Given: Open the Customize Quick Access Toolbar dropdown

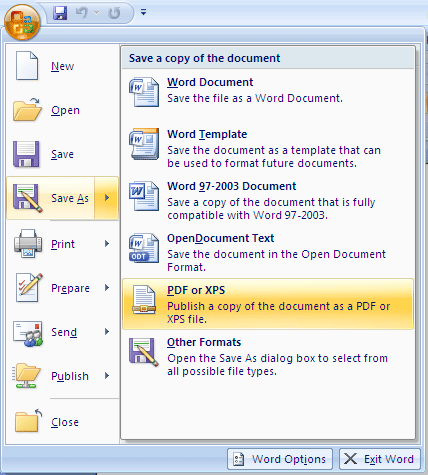Looking at the screenshot, I should [x=143, y=13].
